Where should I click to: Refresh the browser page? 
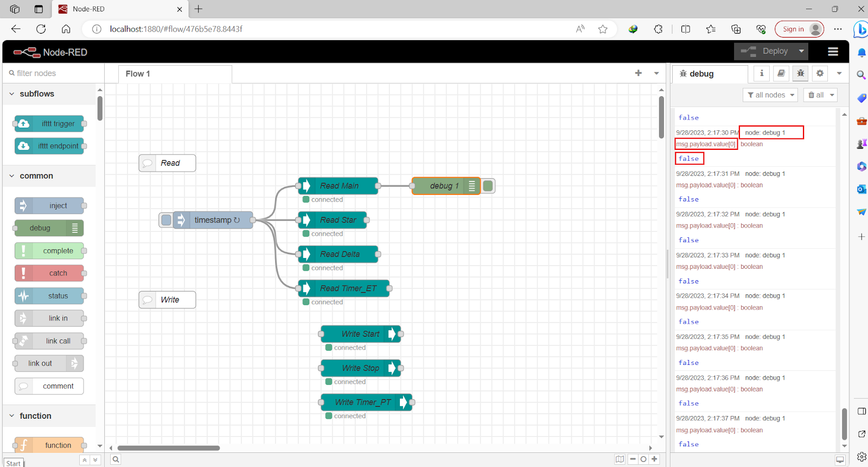[41, 29]
